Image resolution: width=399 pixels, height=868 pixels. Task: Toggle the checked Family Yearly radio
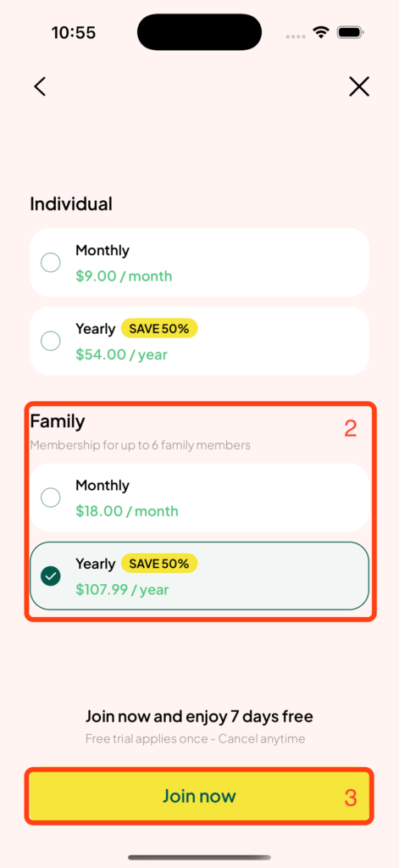[x=51, y=576]
